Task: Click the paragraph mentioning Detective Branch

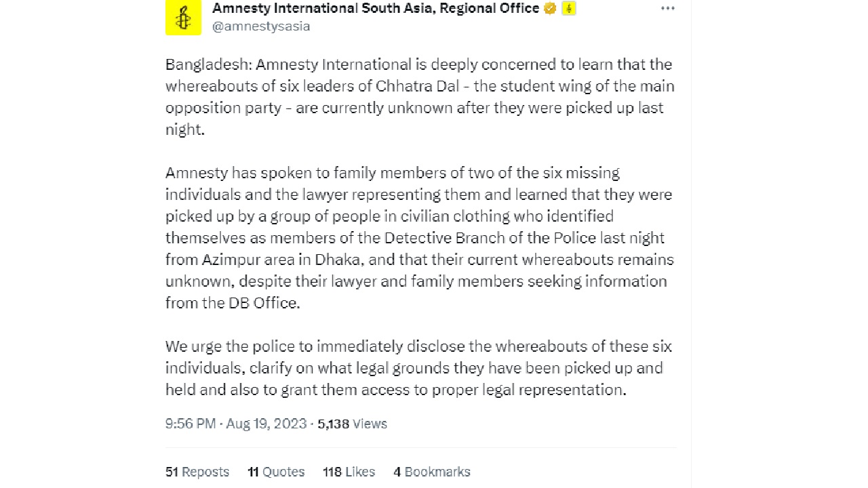Action: pyautogui.click(x=420, y=238)
